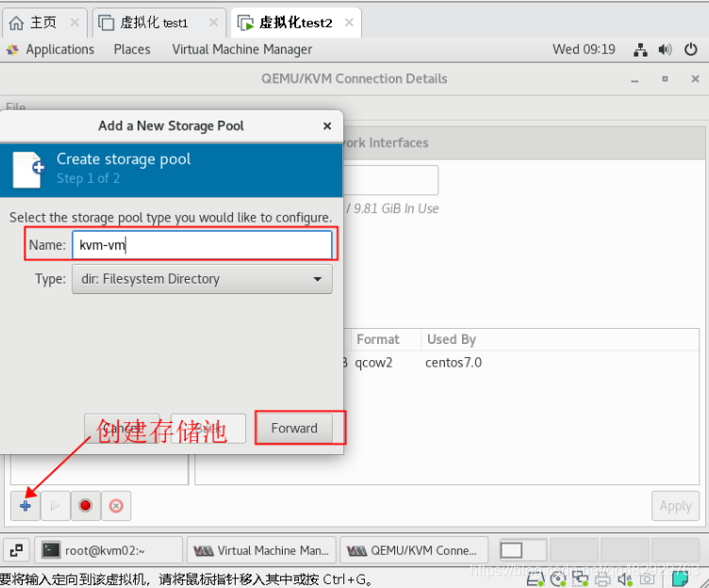Image resolution: width=709 pixels, height=588 pixels.
Task: Open the volume icon in top bar
Action: [x=665, y=50]
